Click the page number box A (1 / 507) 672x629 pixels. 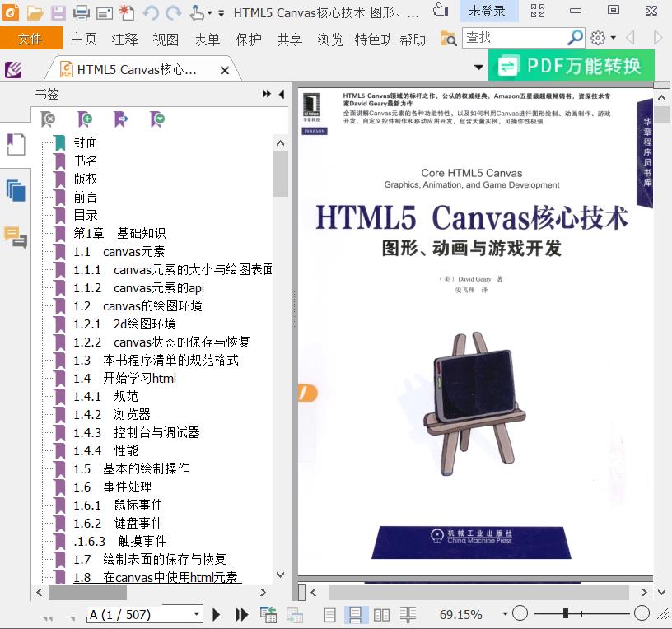(x=140, y=615)
